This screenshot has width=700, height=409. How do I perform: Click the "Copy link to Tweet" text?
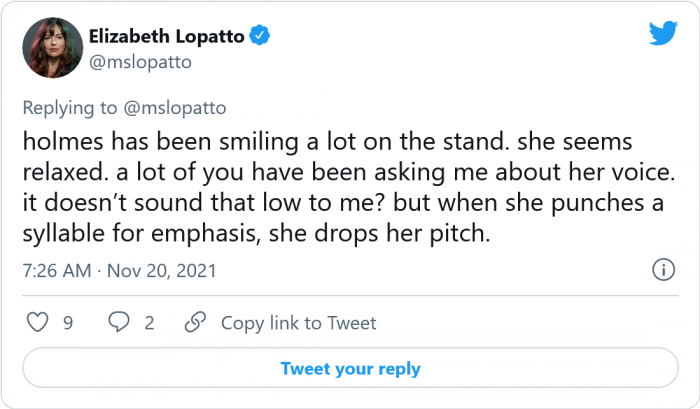(x=298, y=322)
